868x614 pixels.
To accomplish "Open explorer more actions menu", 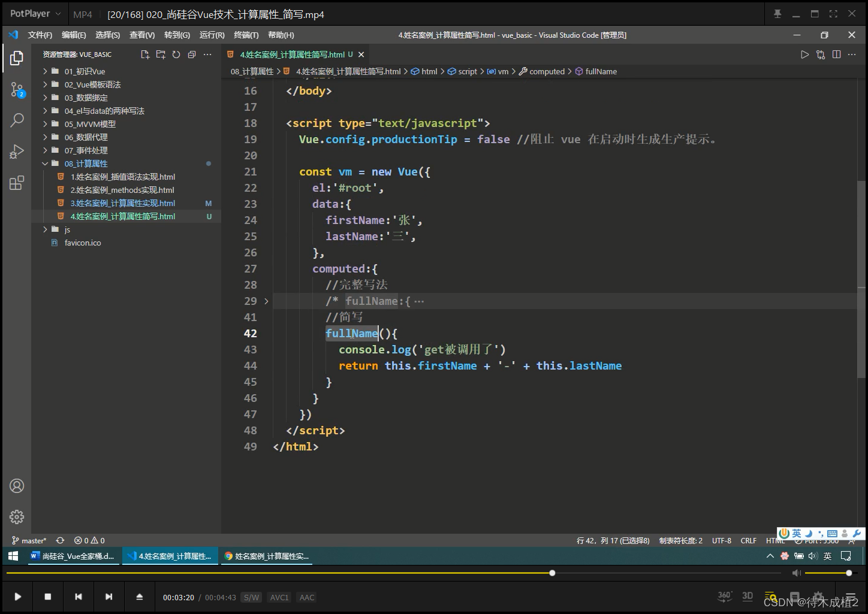I will 207,55.
